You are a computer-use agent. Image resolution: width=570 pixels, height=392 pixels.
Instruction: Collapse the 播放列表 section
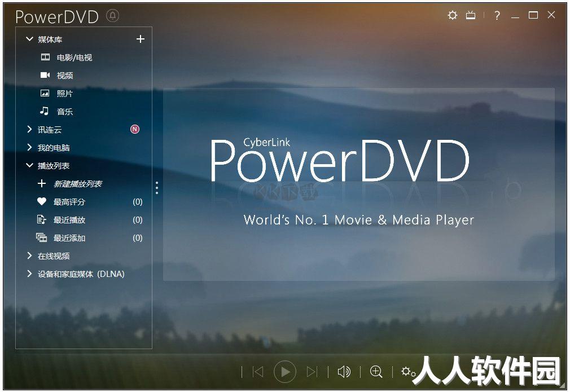click(29, 165)
